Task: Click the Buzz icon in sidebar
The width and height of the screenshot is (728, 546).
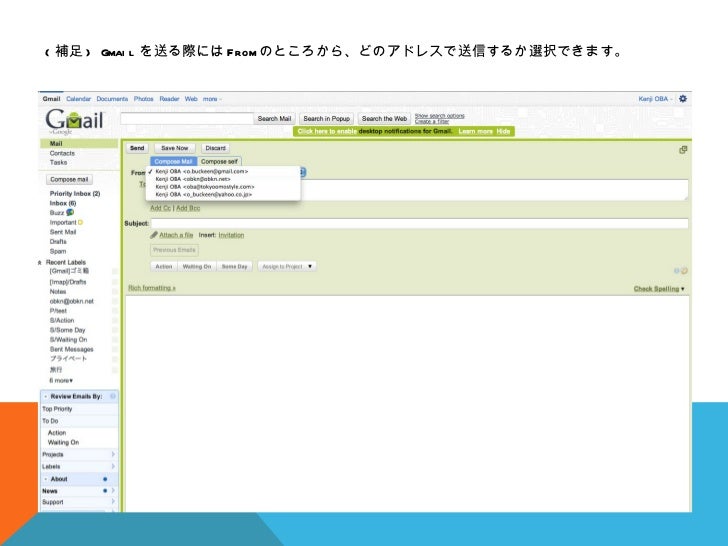Action: [70, 212]
